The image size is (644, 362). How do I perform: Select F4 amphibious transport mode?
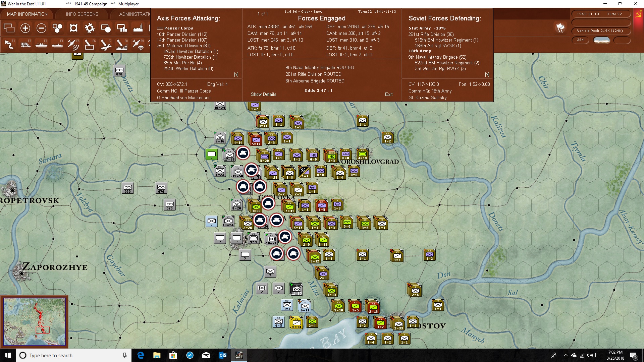[57, 44]
